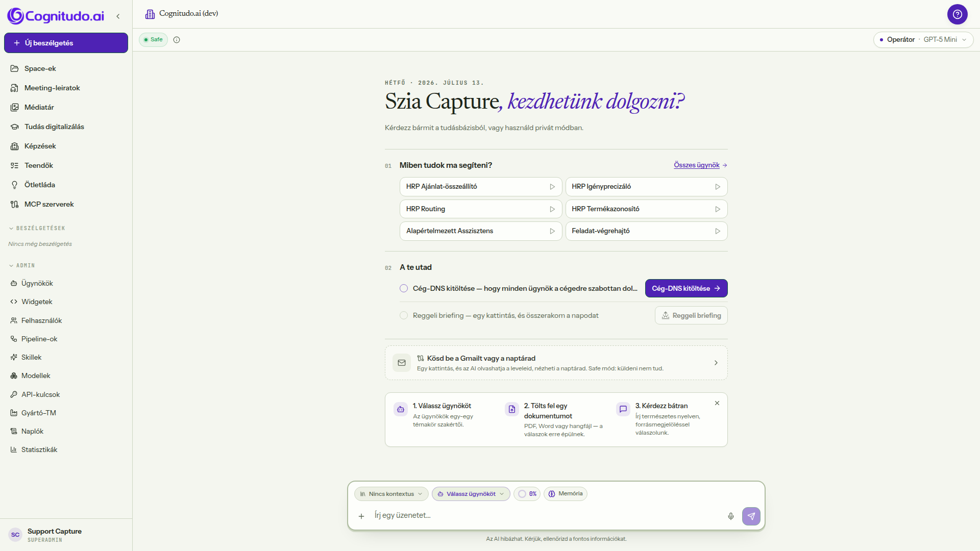Viewport: 980px width, 551px height.
Task: Open Gyártó-TM admin page
Action: 66,413
